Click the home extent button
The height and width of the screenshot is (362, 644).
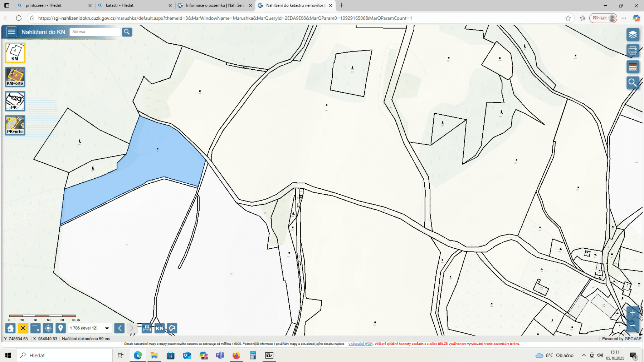point(10,328)
